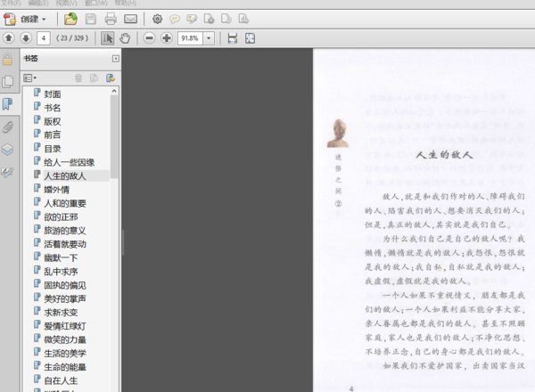Open the Page Thumbnails panel icon
Image resolution: width=535 pixels, height=392 pixels.
pos(7,81)
